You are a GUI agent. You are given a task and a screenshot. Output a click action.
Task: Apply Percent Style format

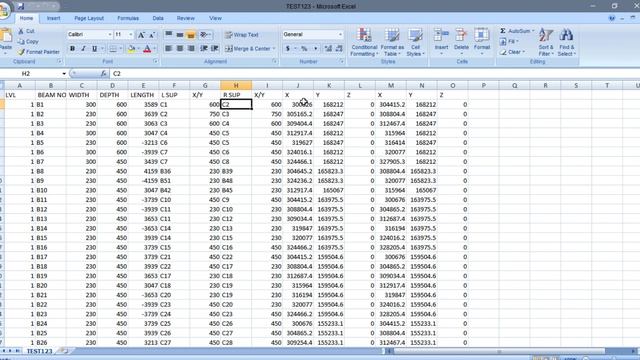(304, 49)
